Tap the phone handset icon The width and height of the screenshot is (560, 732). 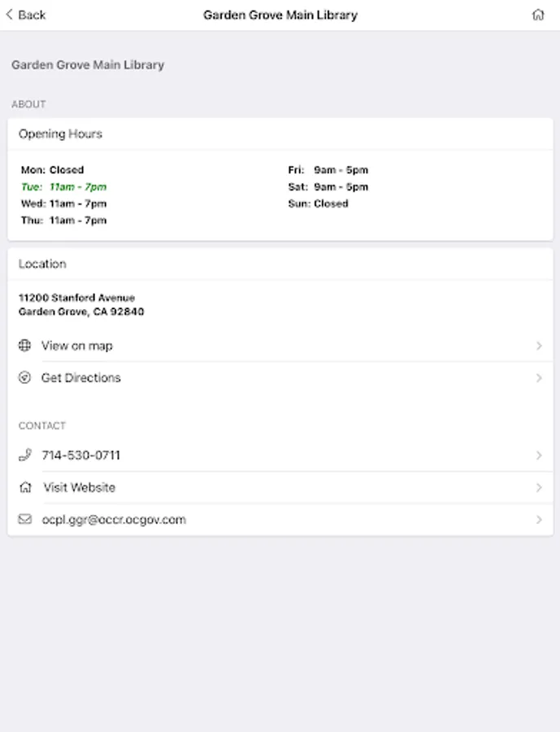click(x=24, y=455)
